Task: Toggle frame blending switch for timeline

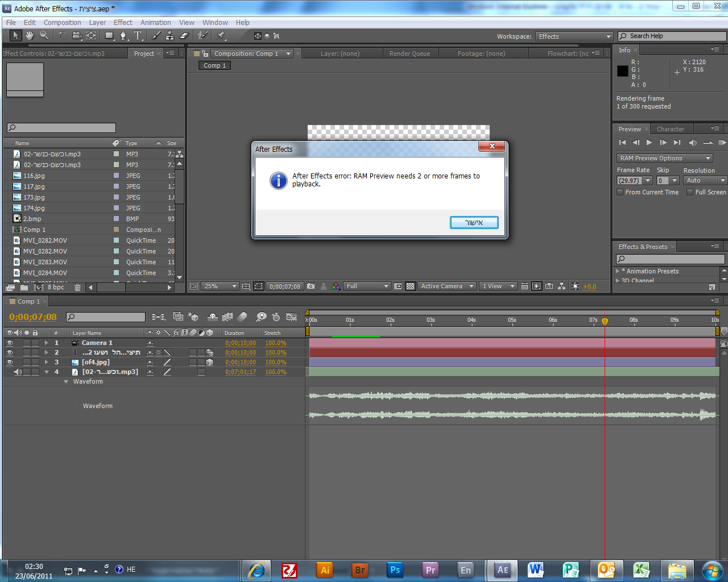Action: (227, 317)
